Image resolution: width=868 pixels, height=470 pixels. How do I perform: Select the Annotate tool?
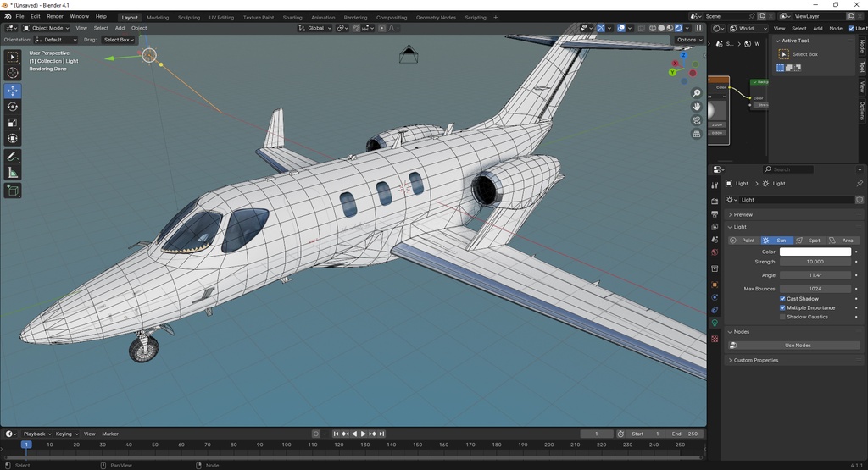[x=13, y=157]
